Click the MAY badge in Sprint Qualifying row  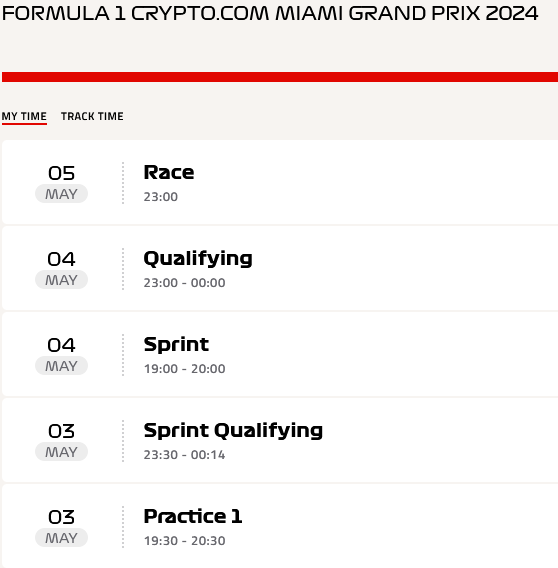[x=61, y=452]
